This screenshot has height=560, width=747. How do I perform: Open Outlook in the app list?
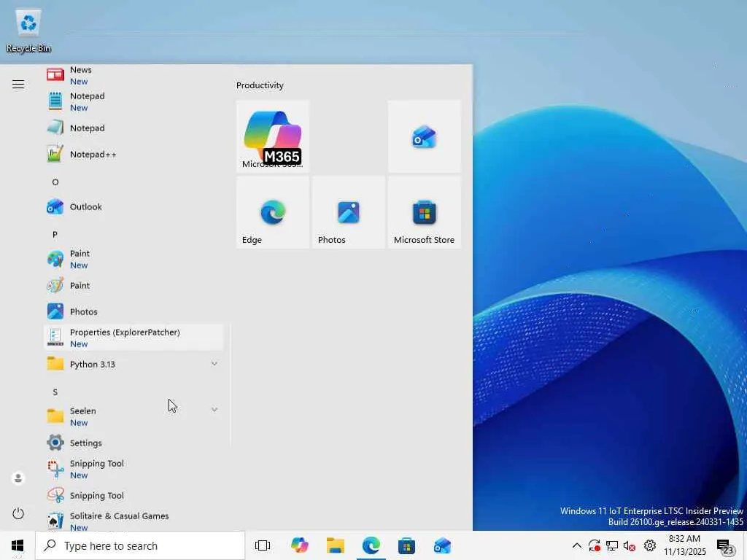[133, 206]
